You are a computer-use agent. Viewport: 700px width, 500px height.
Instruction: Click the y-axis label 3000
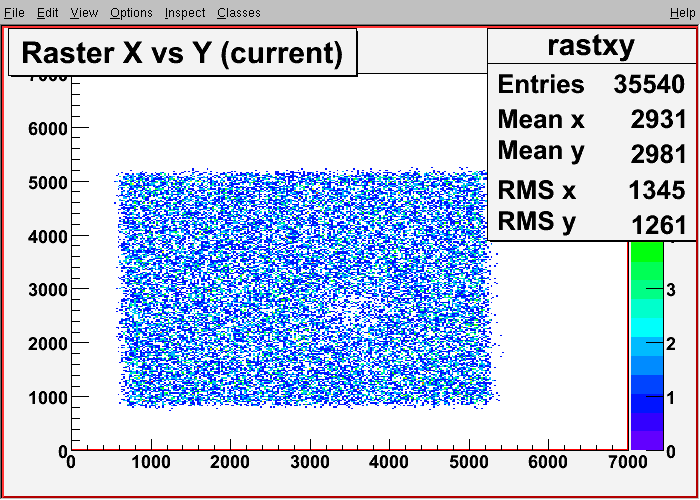pos(47,290)
